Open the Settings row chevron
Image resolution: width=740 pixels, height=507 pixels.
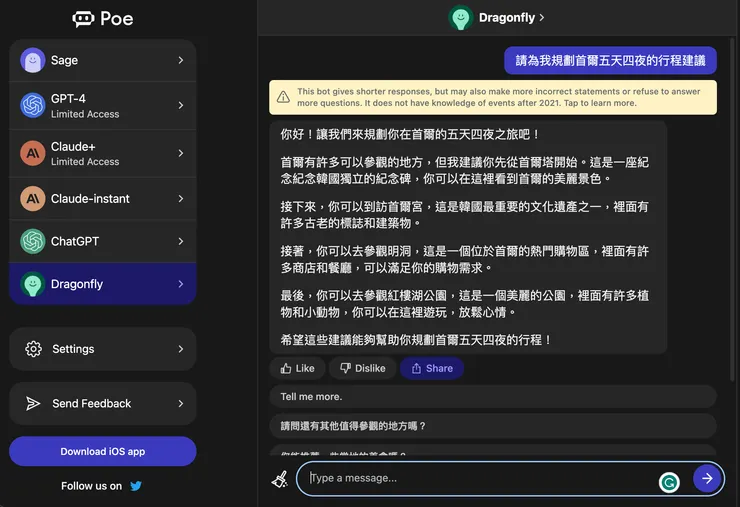[x=181, y=349]
